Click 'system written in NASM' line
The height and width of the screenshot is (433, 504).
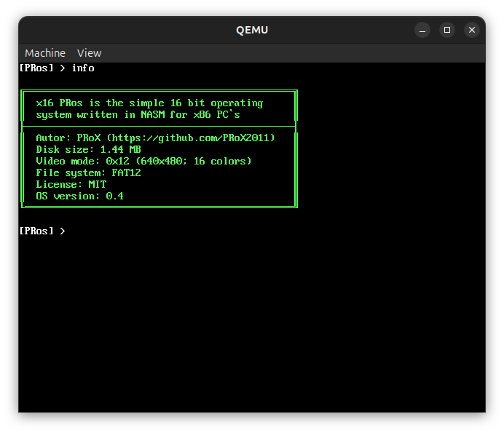[138, 115]
